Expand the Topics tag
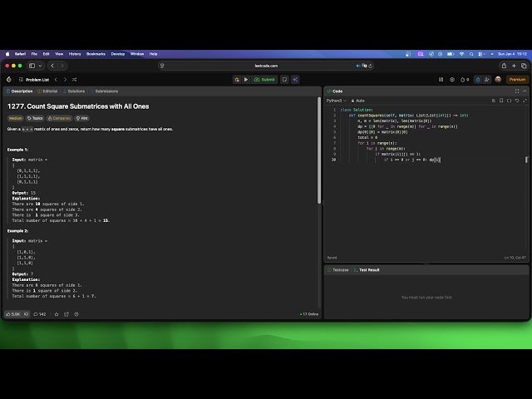This screenshot has height=399, width=532. click(x=35, y=118)
